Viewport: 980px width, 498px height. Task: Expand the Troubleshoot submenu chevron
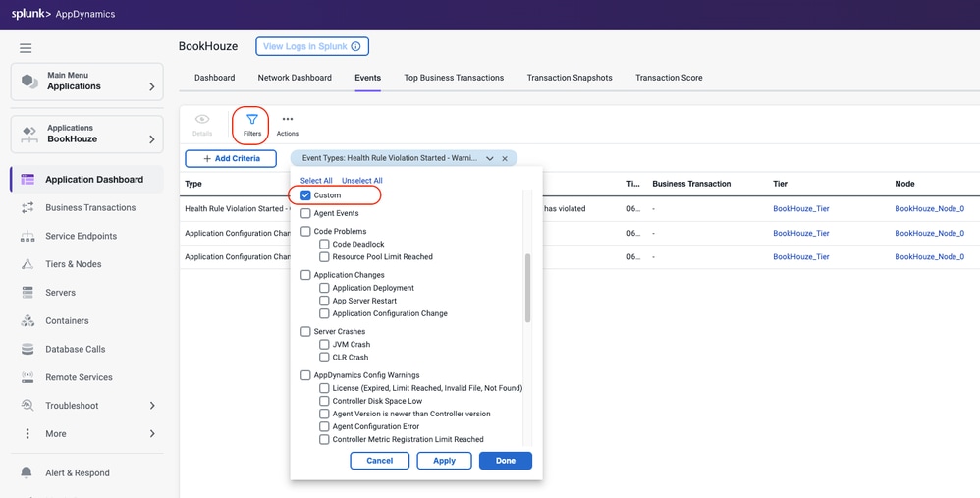[x=152, y=406]
